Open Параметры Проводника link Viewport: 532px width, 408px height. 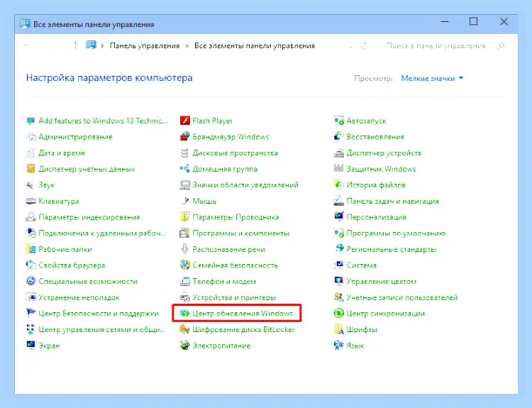tap(235, 217)
